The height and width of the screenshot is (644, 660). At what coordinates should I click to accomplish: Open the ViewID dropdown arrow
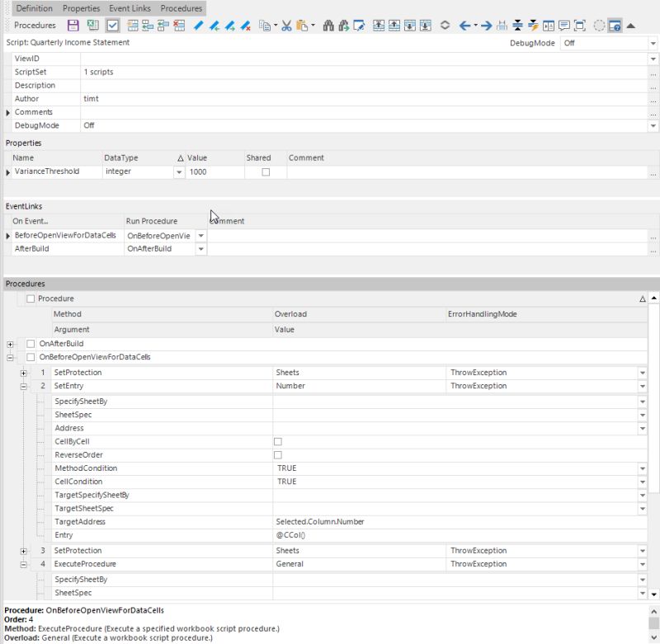point(653,59)
